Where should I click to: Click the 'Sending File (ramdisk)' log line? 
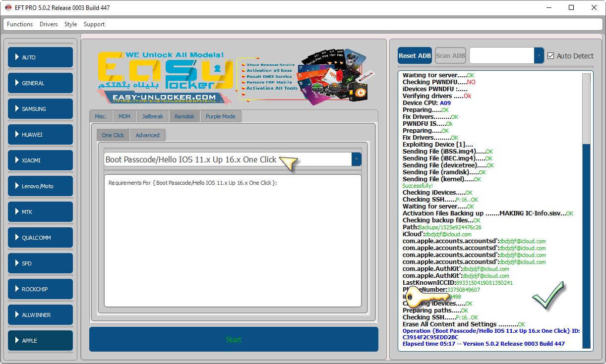(x=444, y=172)
